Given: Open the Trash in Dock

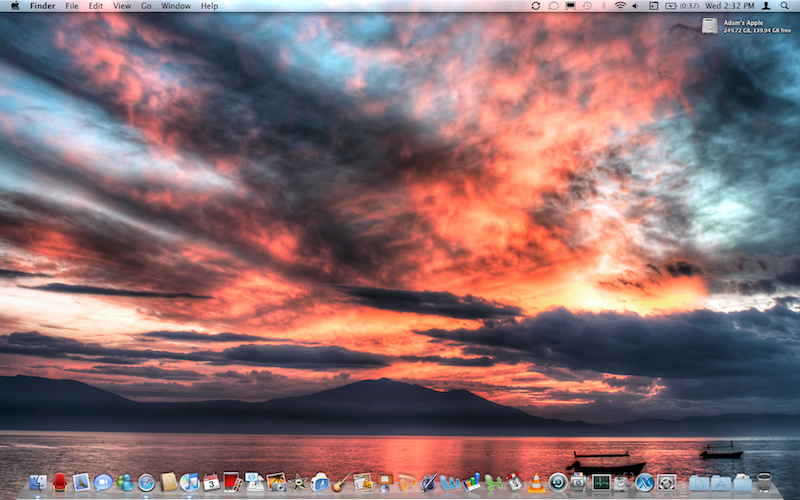Looking at the screenshot, I should [x=764, y=482].
